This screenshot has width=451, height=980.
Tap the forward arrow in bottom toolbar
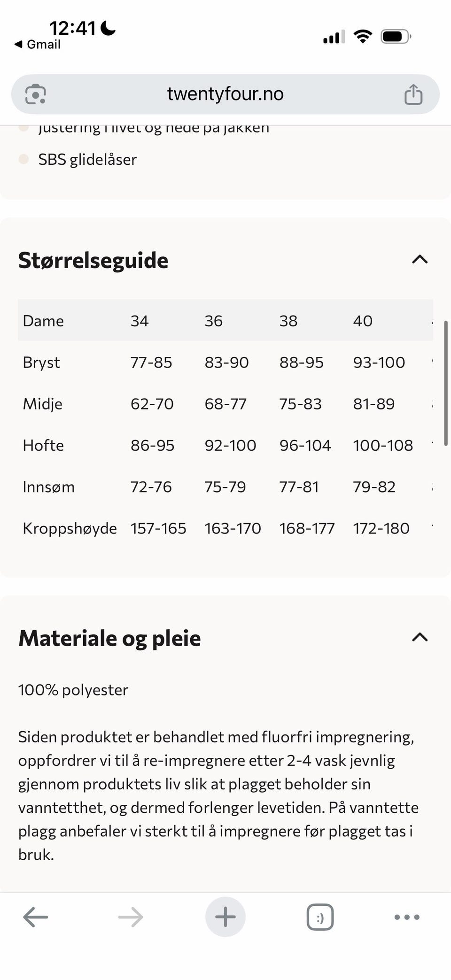pyautogui.click(x=131, y=917)
